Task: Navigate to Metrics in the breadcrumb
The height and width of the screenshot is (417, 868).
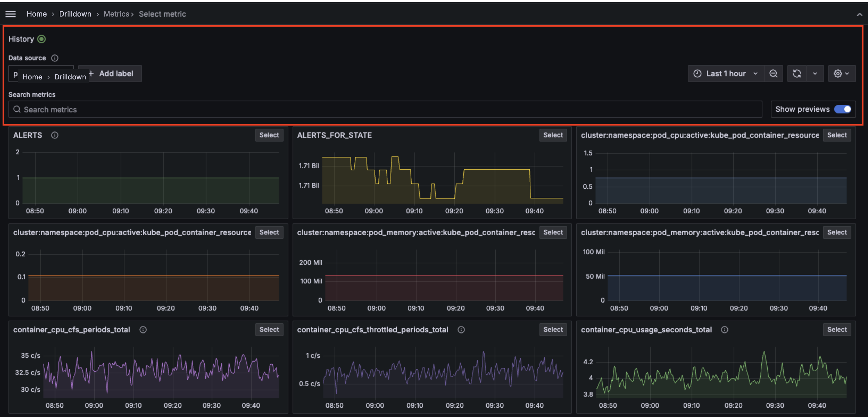Action: [x=116, y=14]
